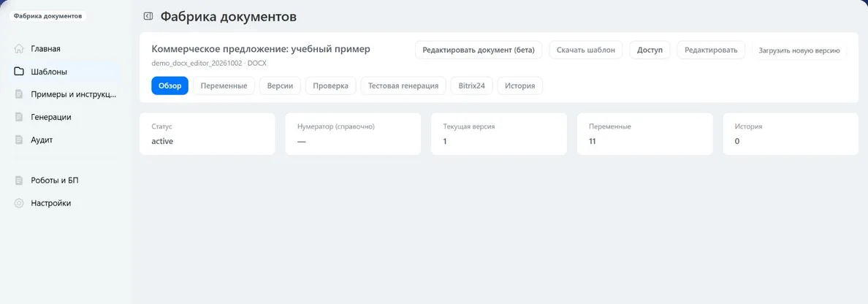
Task: Click the title Коммерческое предложение: учебный пример
Action: [261, 49]
